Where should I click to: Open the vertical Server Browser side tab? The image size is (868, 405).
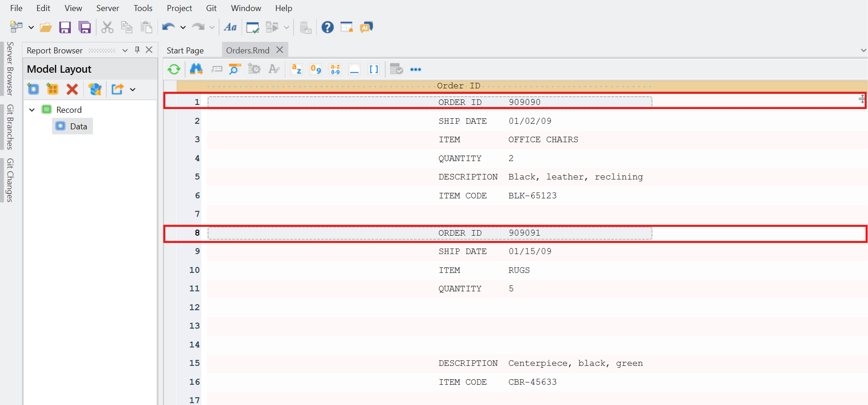[10, 69]
